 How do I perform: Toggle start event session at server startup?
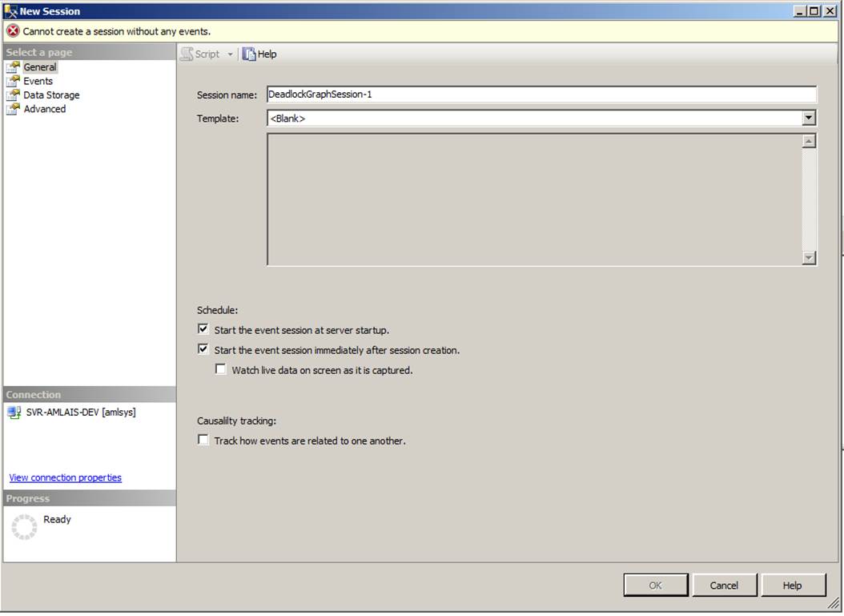click(203, 329)
